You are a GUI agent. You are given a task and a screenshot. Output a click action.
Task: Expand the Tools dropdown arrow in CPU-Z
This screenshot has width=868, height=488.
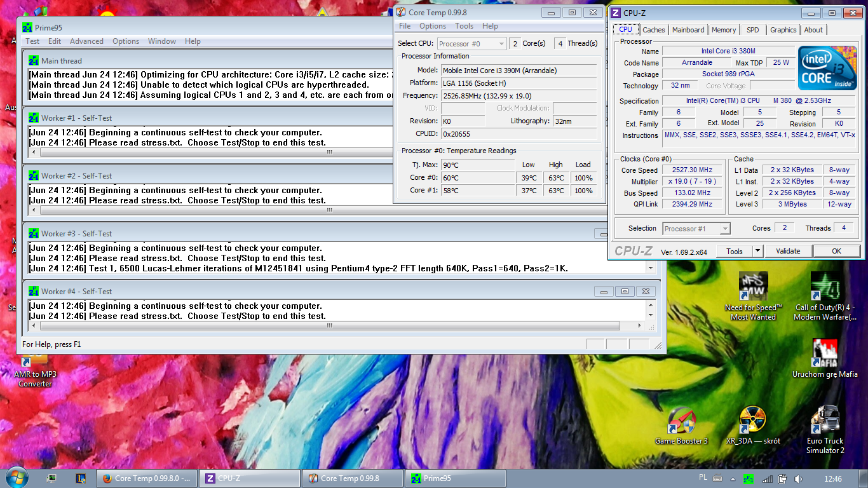[757, 251]
